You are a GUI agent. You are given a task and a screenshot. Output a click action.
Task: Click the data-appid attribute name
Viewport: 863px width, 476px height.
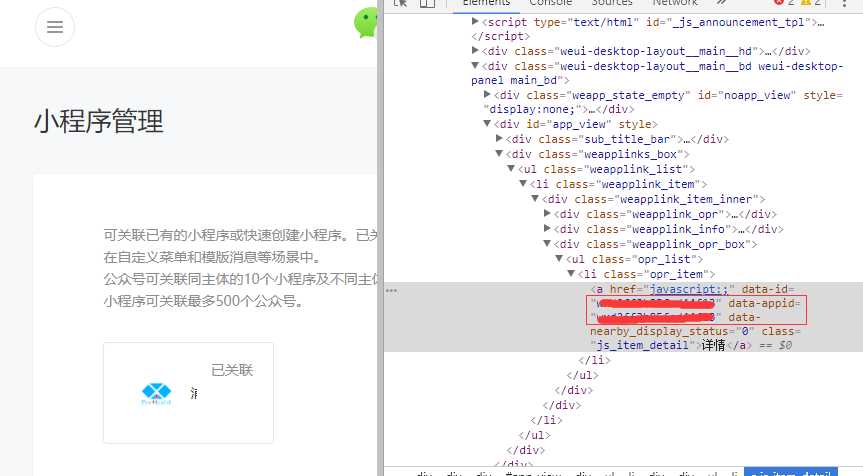click(761, 303)
